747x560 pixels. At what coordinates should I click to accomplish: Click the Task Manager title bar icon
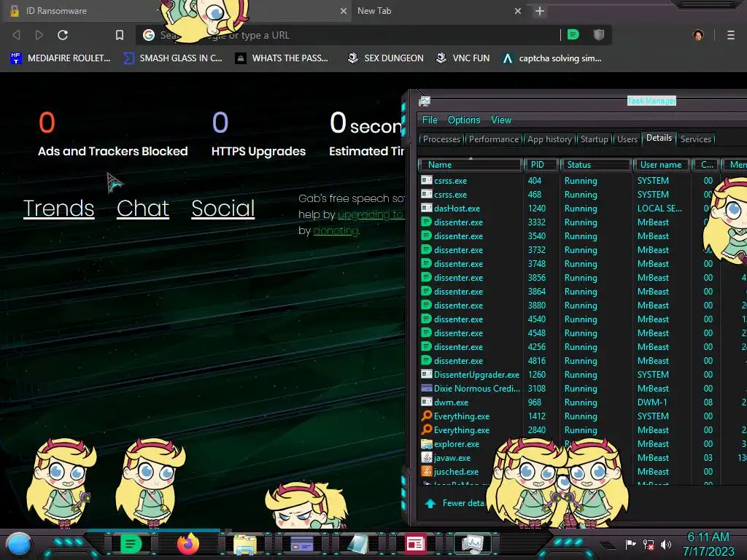(x=425, y=101)
